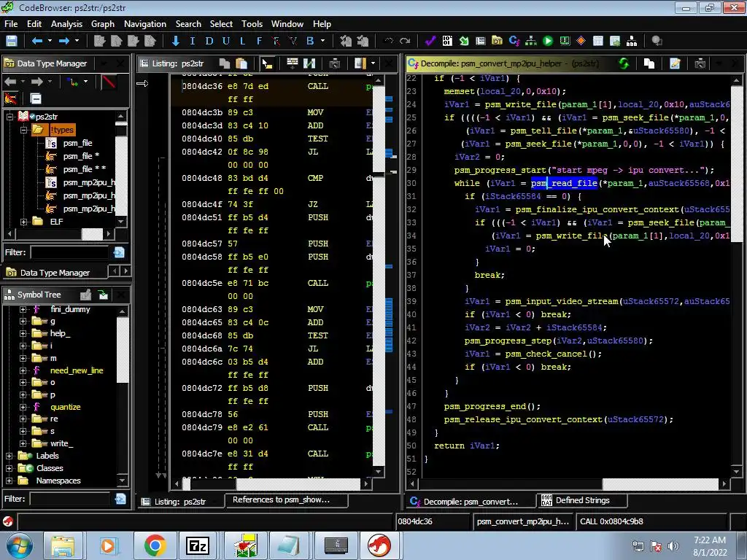The image size is (747, 560).
Task: Save the program with the floppy disk icon
Action: tap(12, 41)
